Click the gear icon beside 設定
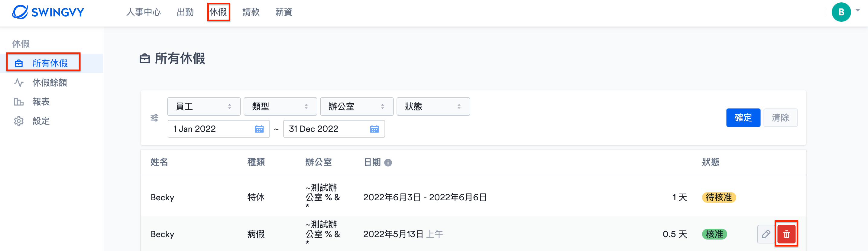The image size is (868, 251). coord(18,121)
